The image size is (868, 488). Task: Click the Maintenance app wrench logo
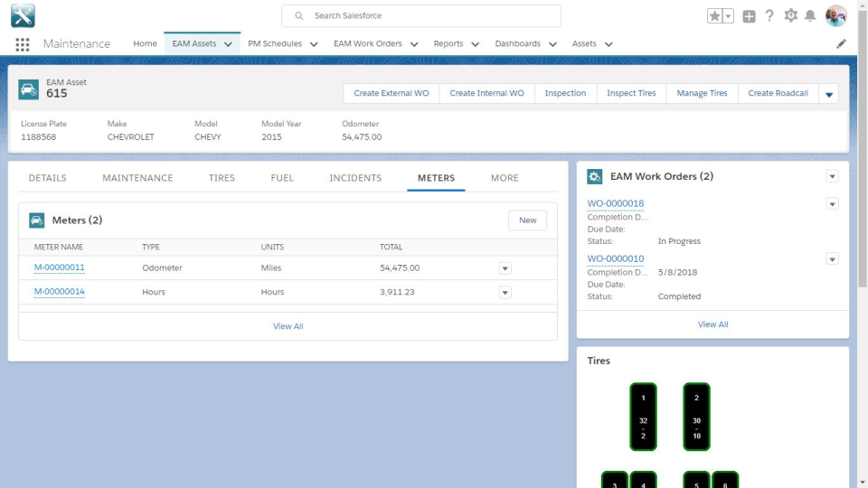click(x=23, y=15)
